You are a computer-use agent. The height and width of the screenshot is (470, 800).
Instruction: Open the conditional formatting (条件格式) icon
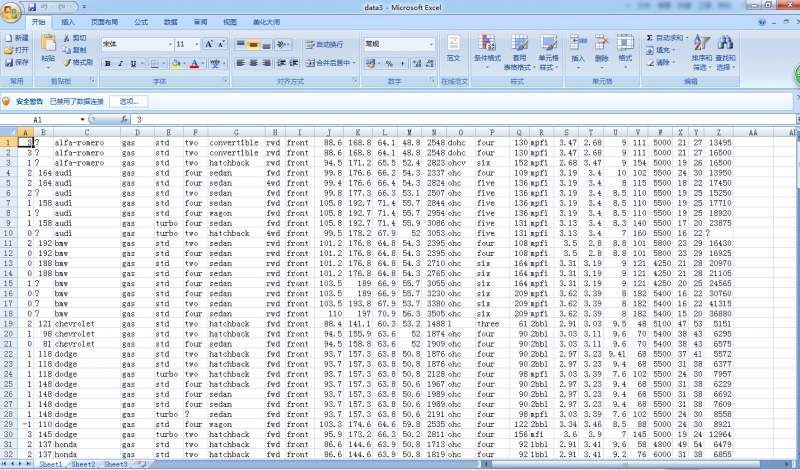point(487,43)
